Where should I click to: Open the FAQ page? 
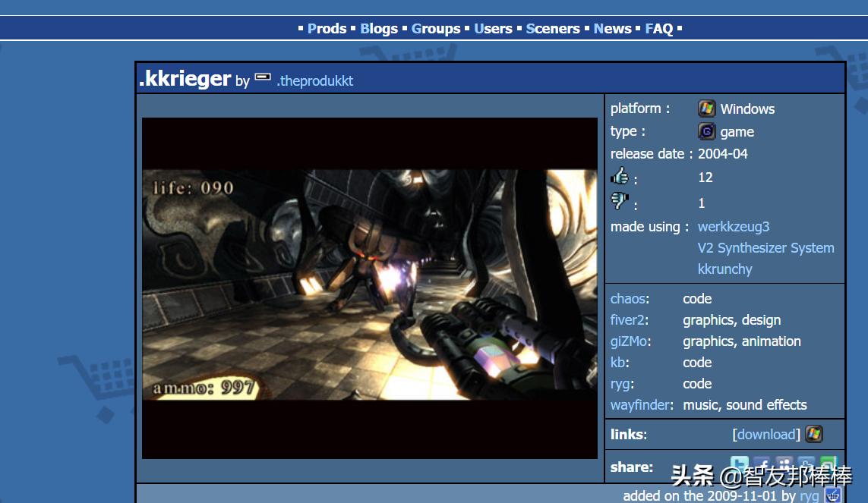click(658, 29)
